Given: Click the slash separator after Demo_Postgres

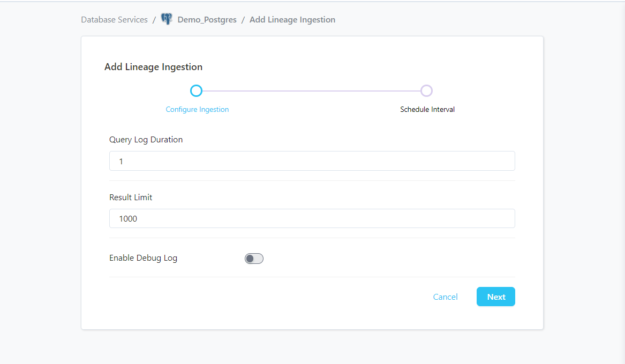Looking at the screenshot, I should point(243,20).
